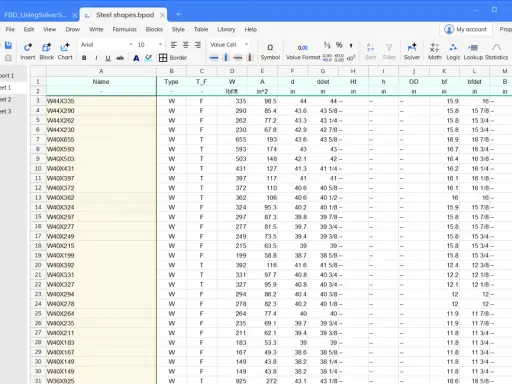The width and height of the screenshot is (512, 384).
Task: Open the Statistics functions
Action: [x=496, y=52]
